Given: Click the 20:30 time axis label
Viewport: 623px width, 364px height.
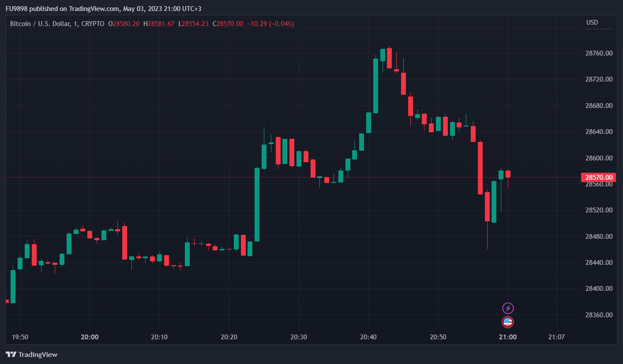Looking at the screenshot, I should coord(299,337).
